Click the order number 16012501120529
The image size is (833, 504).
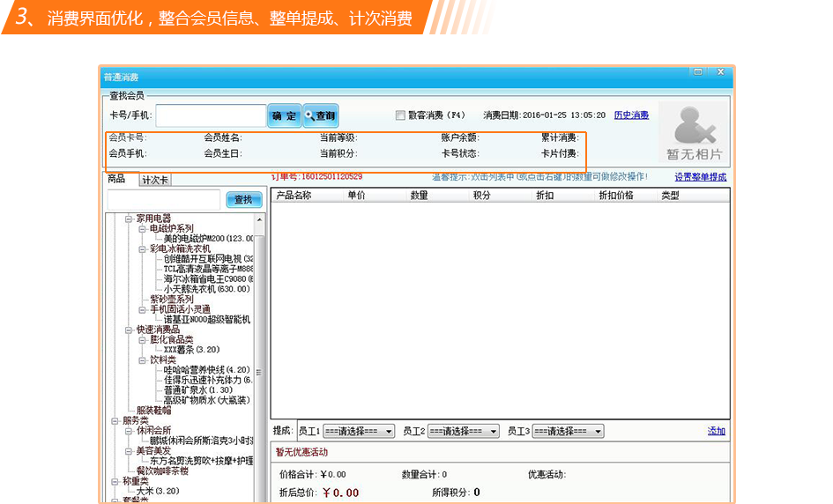point(331,177)
